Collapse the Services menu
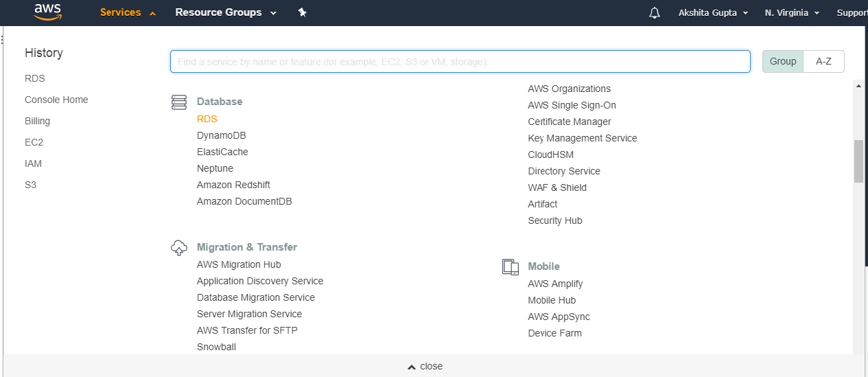This screenshot has width=868, height=377. 128,12
